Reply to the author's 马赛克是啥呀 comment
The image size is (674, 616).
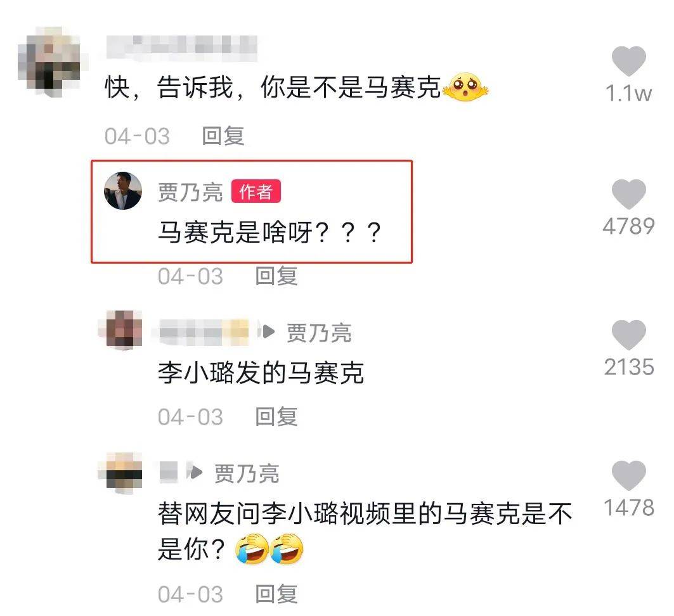[276, 276]
